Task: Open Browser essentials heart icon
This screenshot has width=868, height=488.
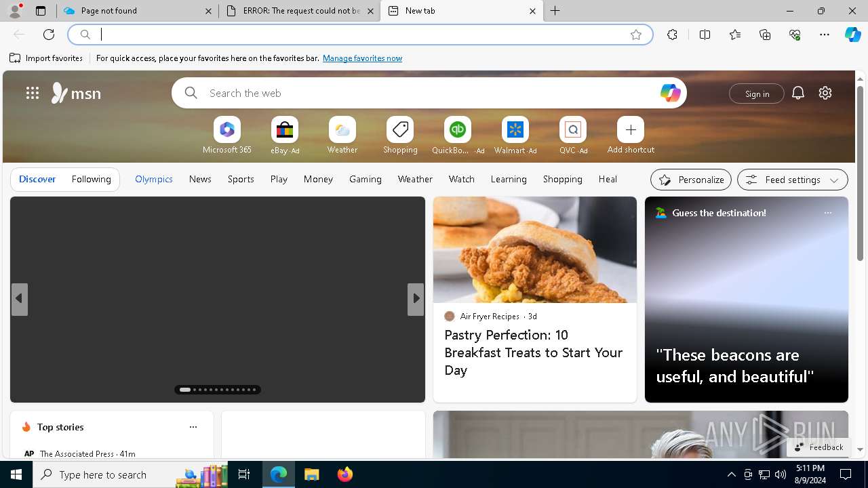Action: pyautogui.click(x=795, y=35)
